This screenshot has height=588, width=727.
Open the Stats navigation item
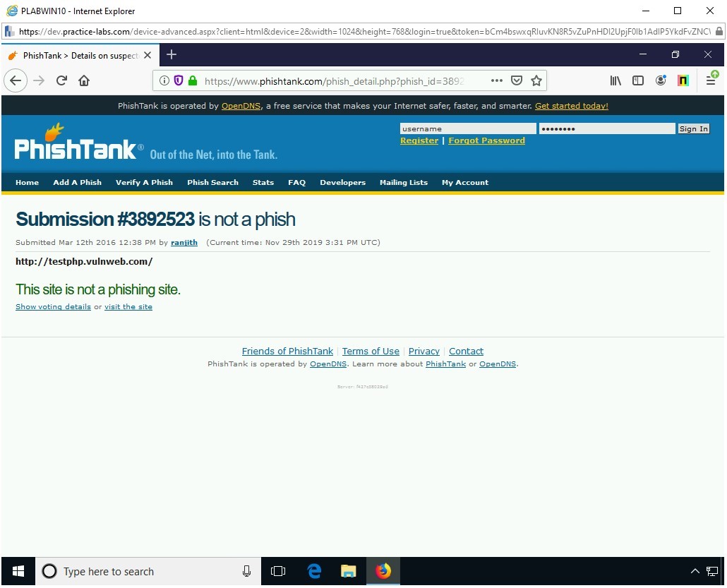(263, 182)
